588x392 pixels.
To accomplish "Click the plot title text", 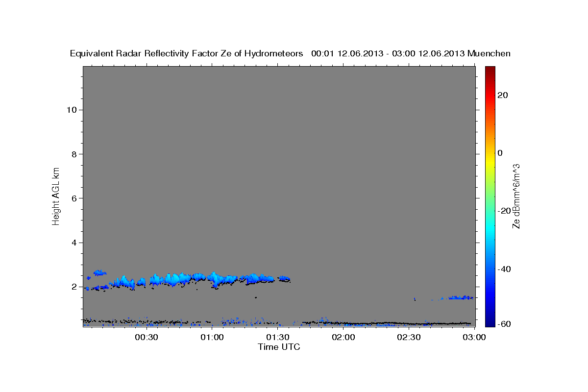I will 290,53.
